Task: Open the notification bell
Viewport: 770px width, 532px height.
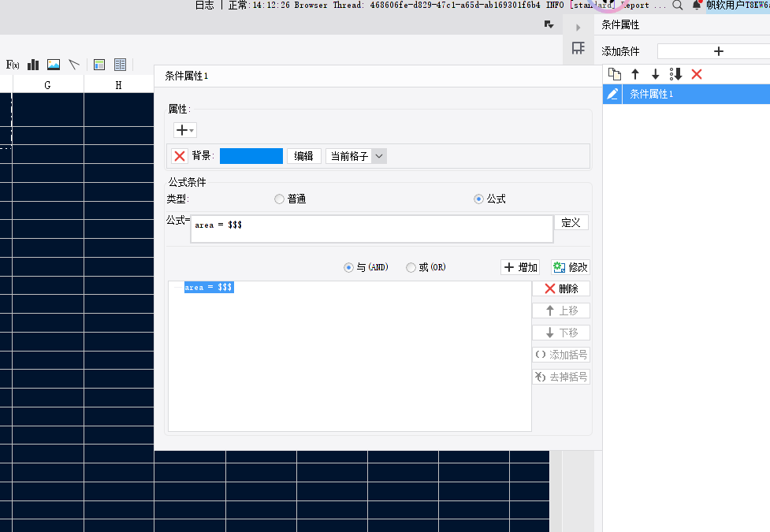Action: pos(697,5)
